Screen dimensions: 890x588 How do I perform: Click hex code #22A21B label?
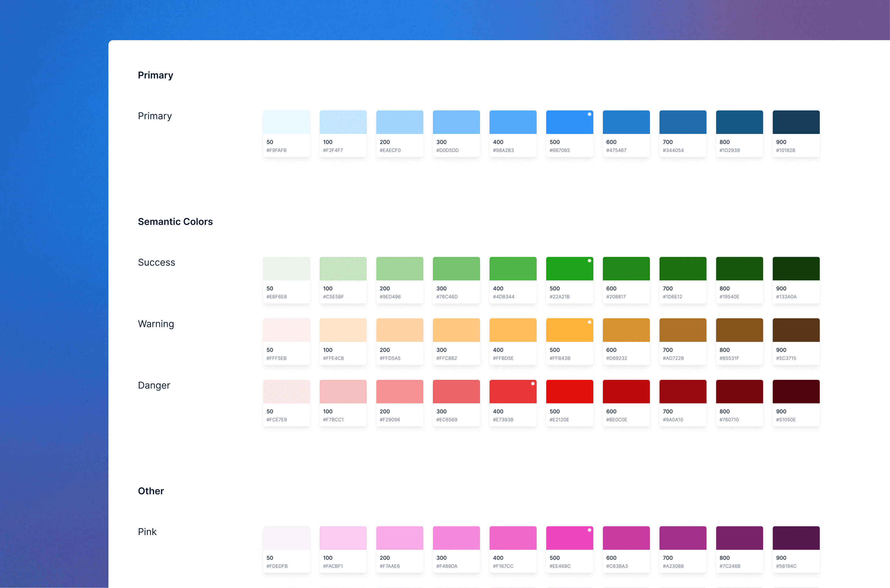(559, 297)
